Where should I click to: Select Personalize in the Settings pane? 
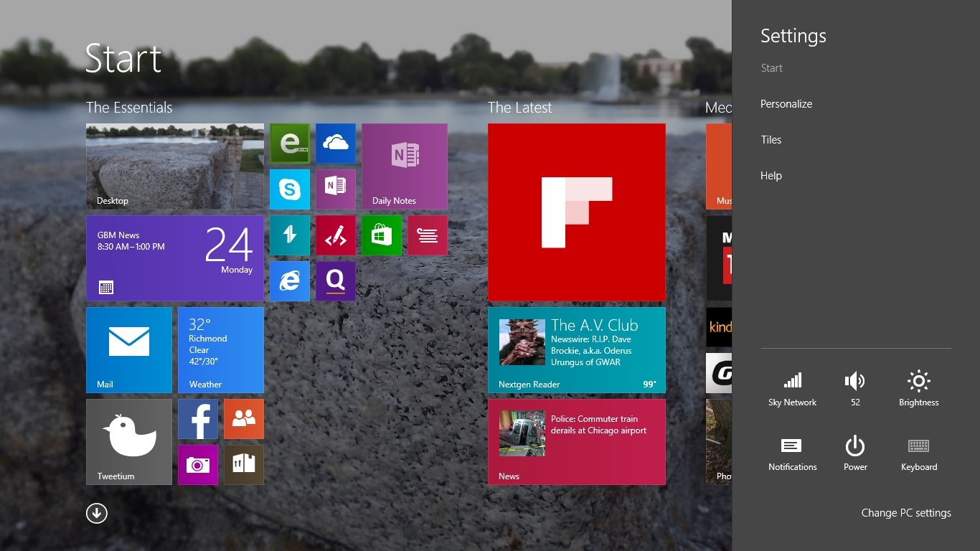[786, 104]
